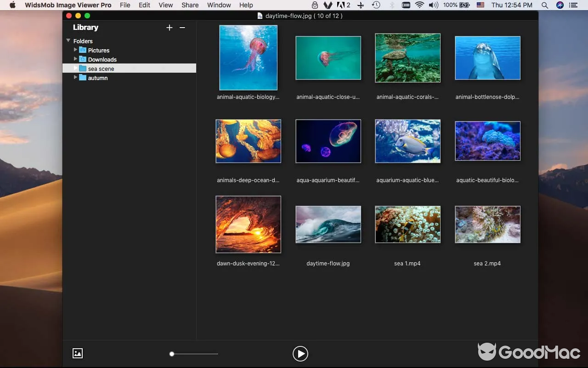Open the View menu
Image resolution: width=588 pixels, height=368 pixels.
165,5
